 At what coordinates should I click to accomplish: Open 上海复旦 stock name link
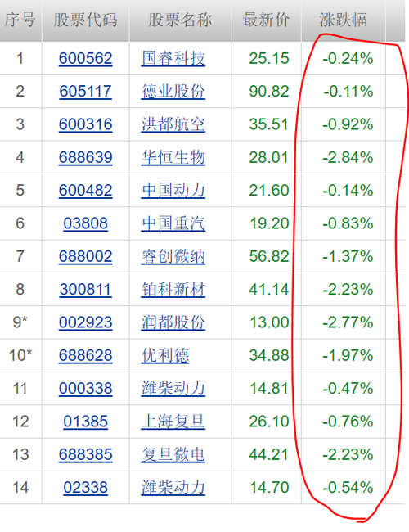click(173, 422)
